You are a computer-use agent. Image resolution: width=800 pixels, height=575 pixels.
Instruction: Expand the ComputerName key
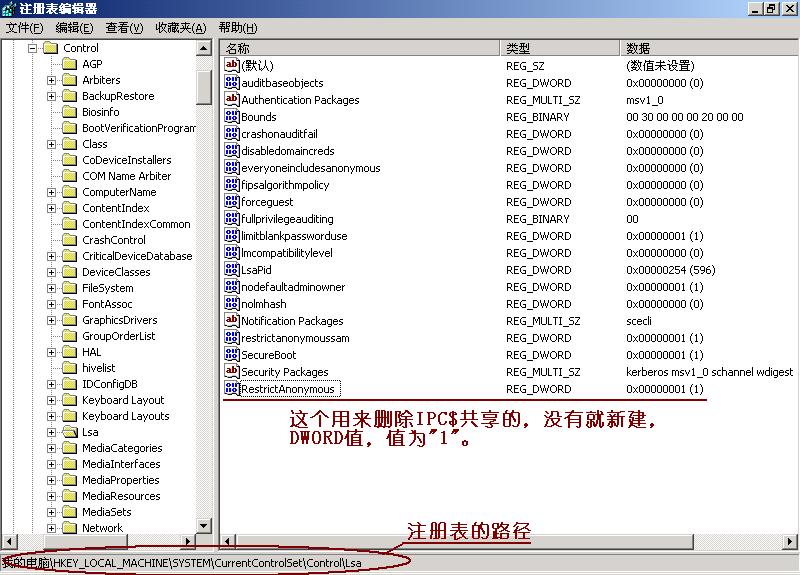click(x=52, y=192)
